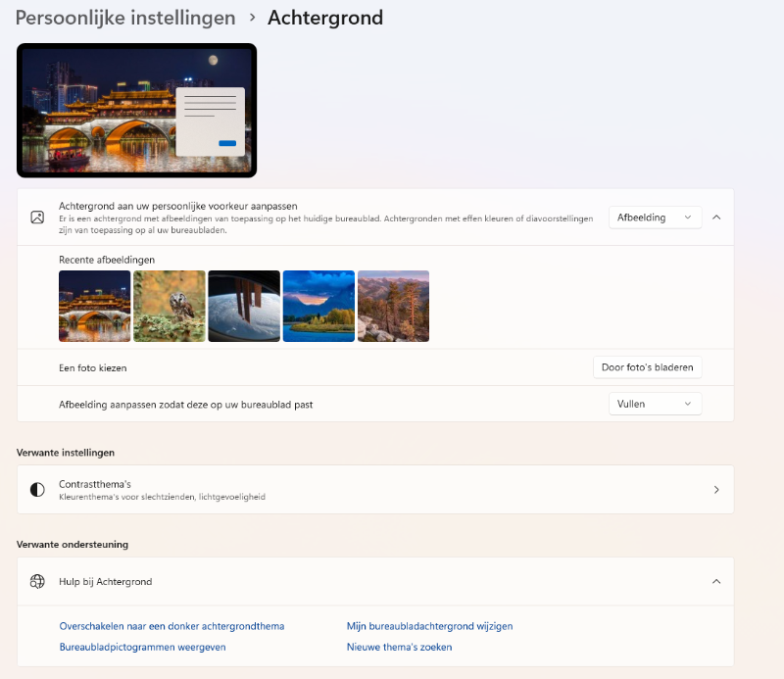The width and height of the screenshot is (784, 679).
Task: Pick the mountain lake sunset wallpaper thumbnail
Action: click(x=318, y=306)
